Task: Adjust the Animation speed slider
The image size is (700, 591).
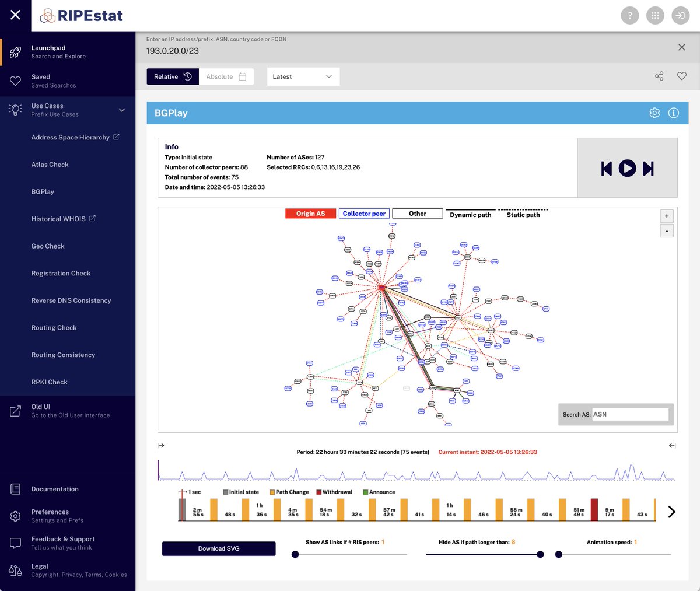Action: [559, 554]
